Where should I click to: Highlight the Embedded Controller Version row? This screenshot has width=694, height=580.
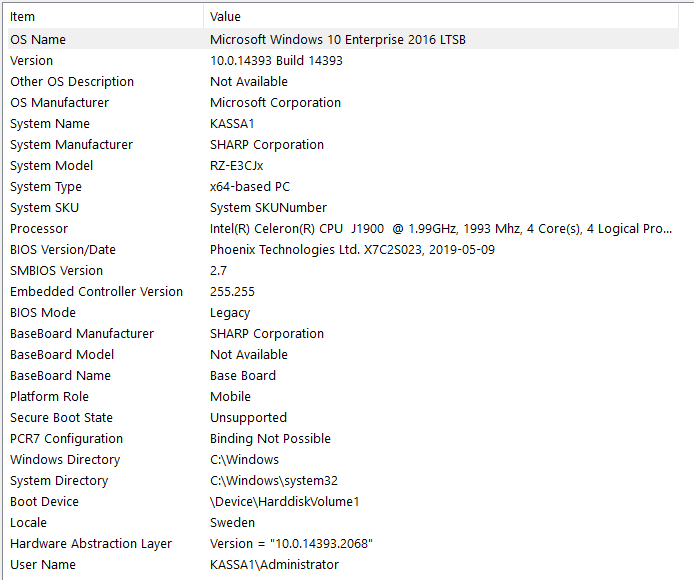(97, 292)
